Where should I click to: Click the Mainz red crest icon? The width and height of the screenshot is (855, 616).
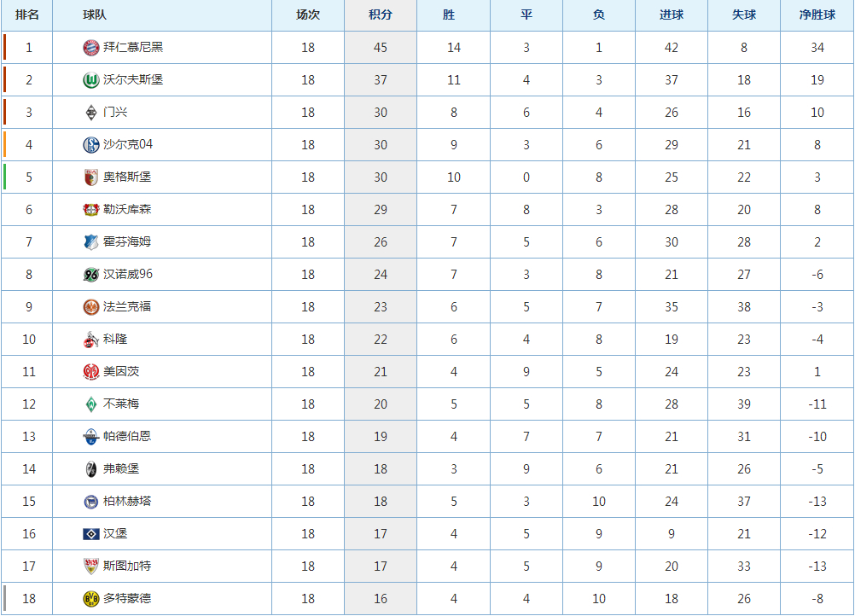click(x=91, y=372)
